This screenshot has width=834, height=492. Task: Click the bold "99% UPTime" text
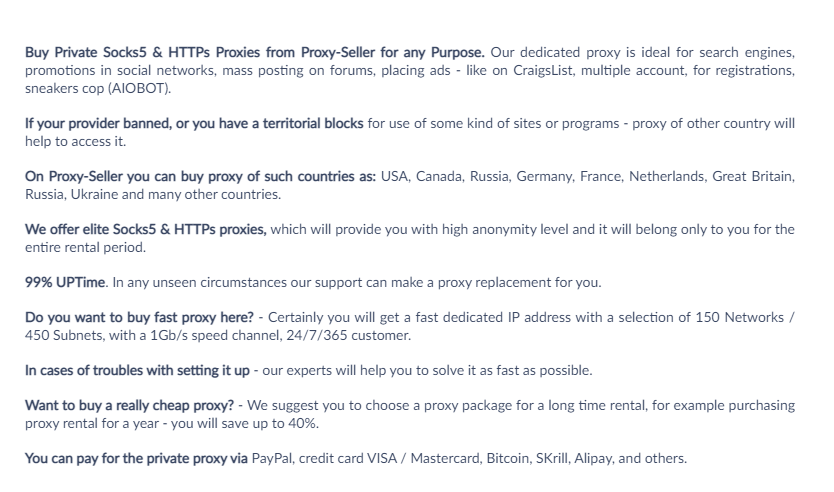(65, 283)
